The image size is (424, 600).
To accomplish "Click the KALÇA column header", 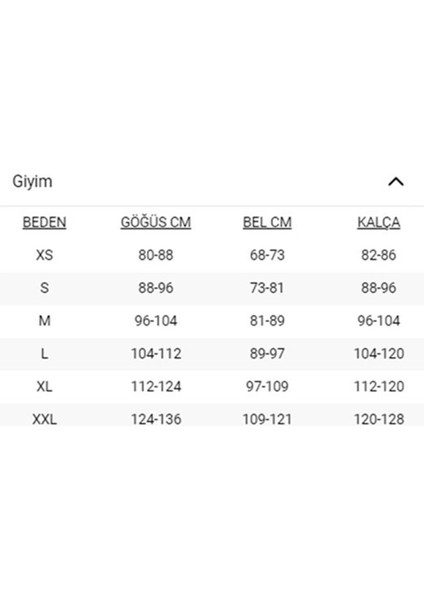I will click(379, 223).
